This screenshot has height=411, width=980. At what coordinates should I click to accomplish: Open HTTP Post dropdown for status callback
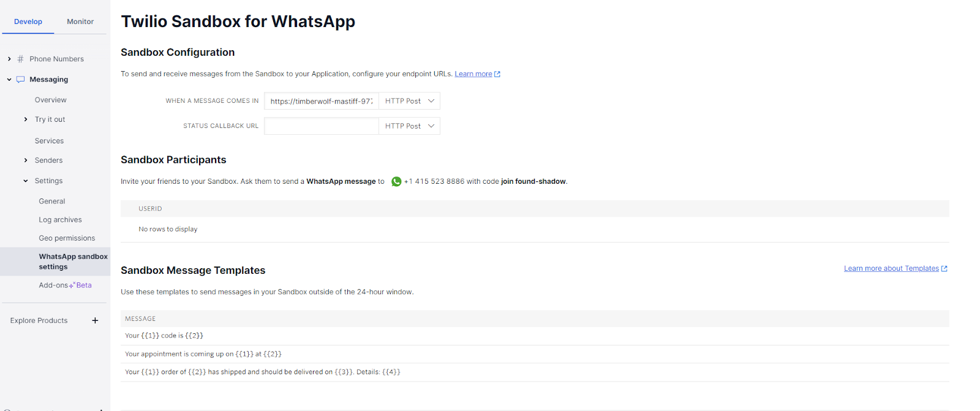click(x=409, y=126)
